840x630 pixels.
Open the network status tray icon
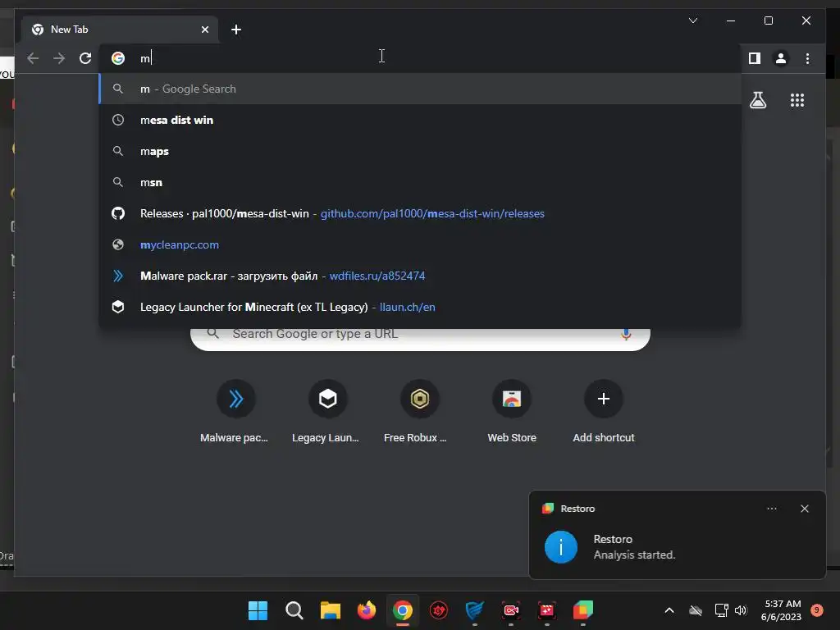point(721,610)
